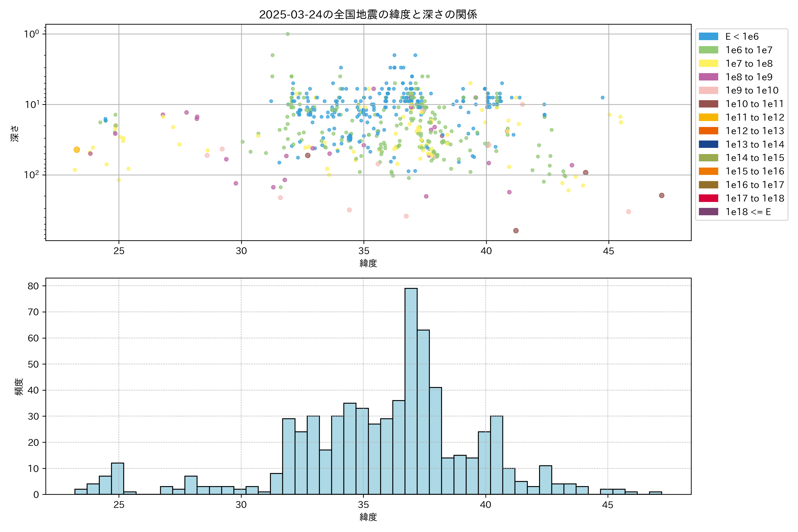Click the histogram bar of height 12 near latitude 25

117,478
